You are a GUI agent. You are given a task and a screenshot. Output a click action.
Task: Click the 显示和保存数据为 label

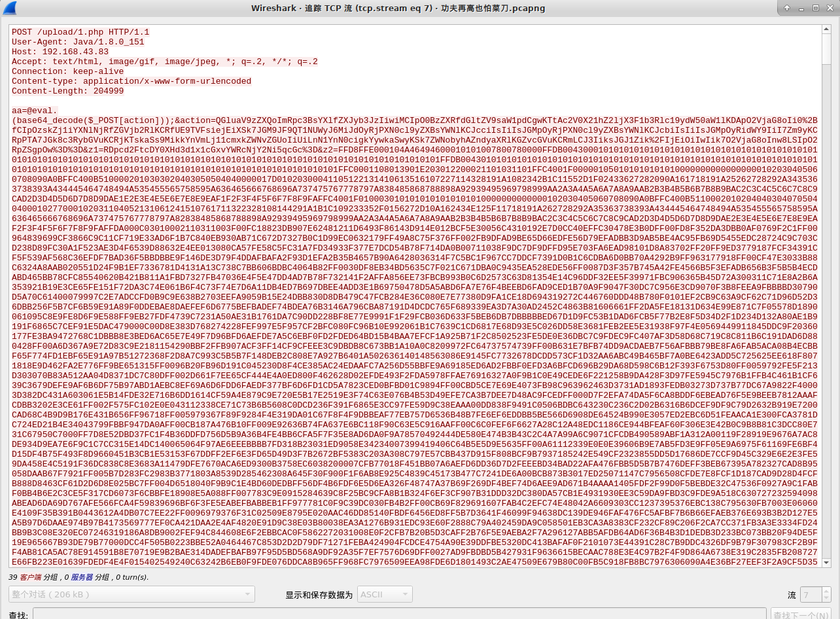click(319, 595)
